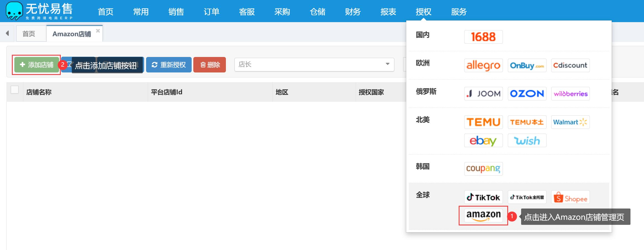Open the 1688 platform authorization
644x250 pixels.
[483, 37]
